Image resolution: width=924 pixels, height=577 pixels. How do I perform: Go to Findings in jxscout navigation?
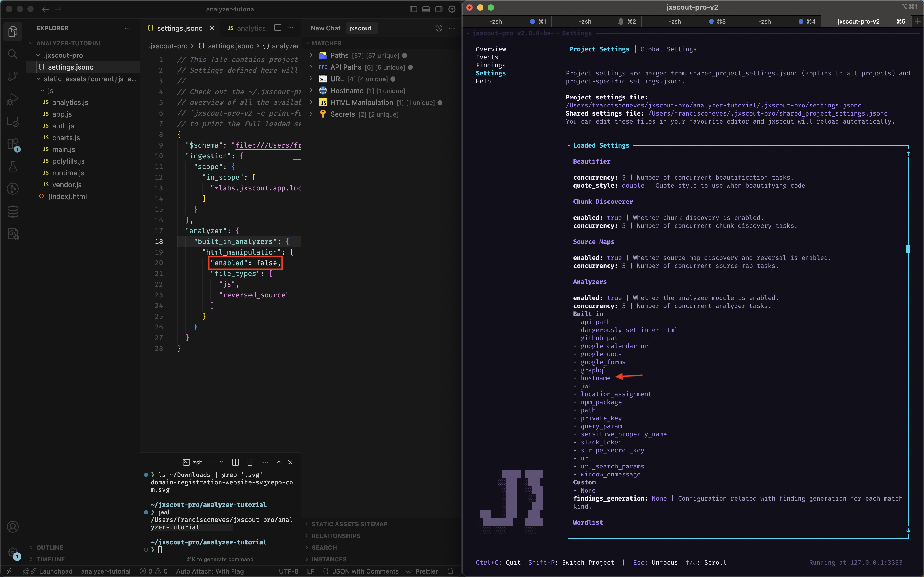point(491,65)
